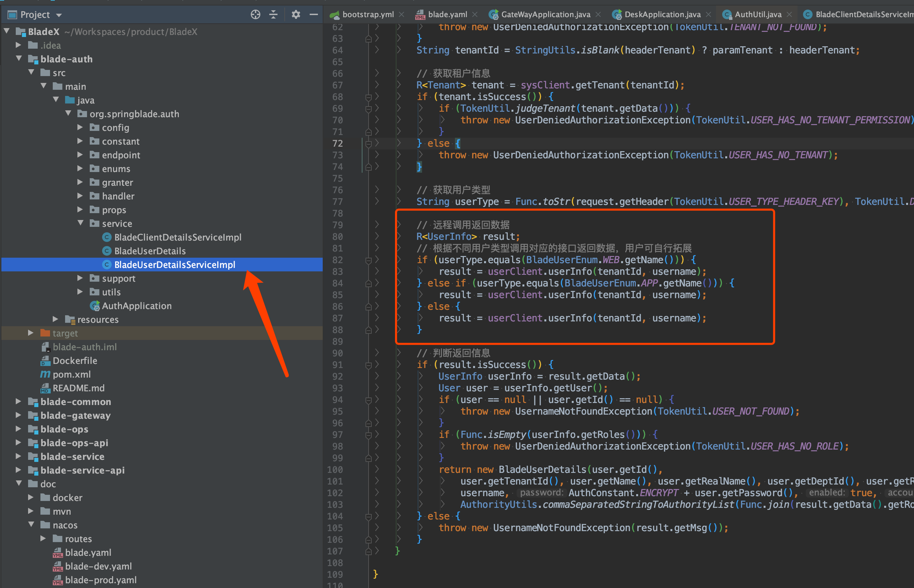Click the blade-ops module icon
Viewport: 914px width, 588px height.
point(33,429)
